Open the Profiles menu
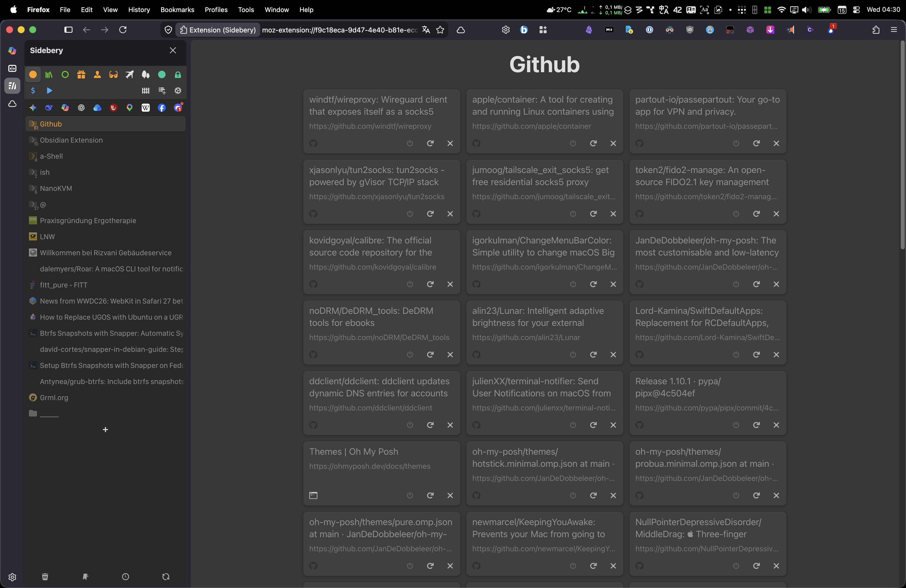Viewport: 906px width, 588px height. point(216,10)
